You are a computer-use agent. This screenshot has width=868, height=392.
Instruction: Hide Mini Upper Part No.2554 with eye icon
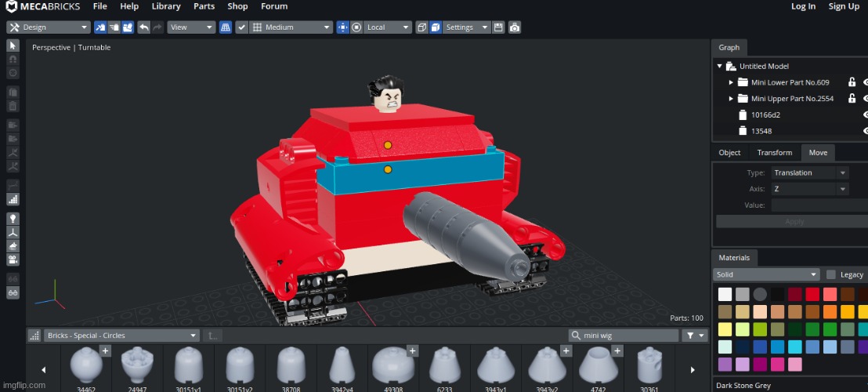coord(866,99)
